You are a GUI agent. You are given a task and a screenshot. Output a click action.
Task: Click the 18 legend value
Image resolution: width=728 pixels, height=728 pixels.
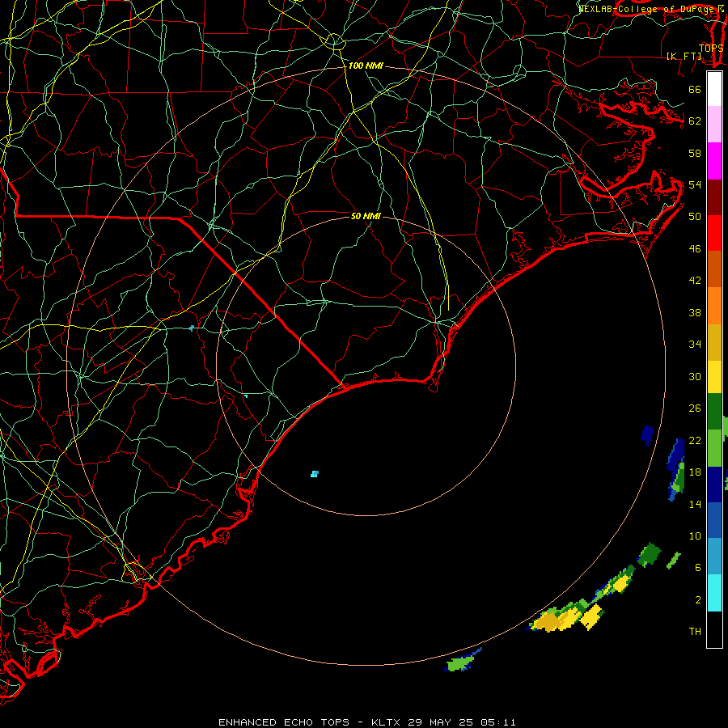[695, 472]
